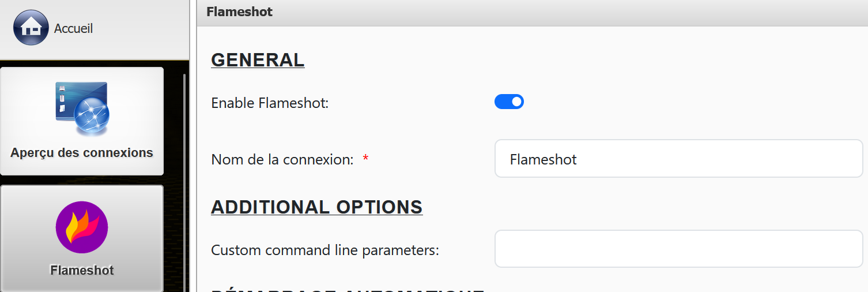
Task: Click the Enable Flameshot label text
Action: click(x=270, y=103)
